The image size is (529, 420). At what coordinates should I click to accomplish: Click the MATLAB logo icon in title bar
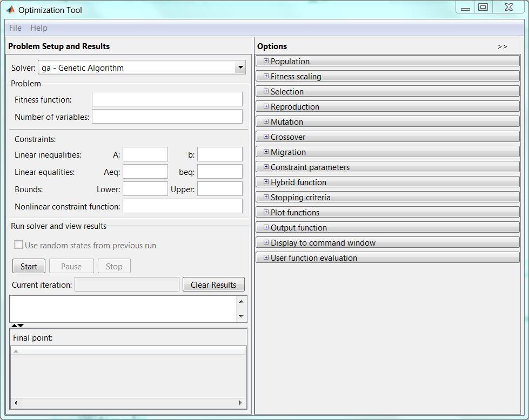point(10,10)
